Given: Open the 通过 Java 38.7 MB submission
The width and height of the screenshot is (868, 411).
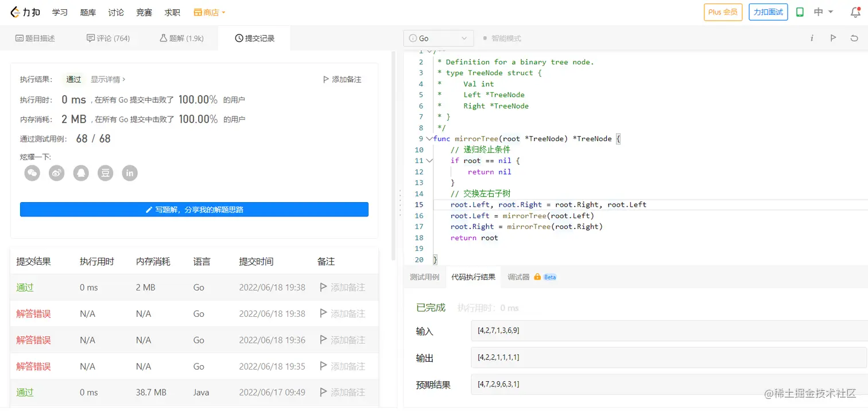Looking at the screenshot, I should (x=25, y=393).
